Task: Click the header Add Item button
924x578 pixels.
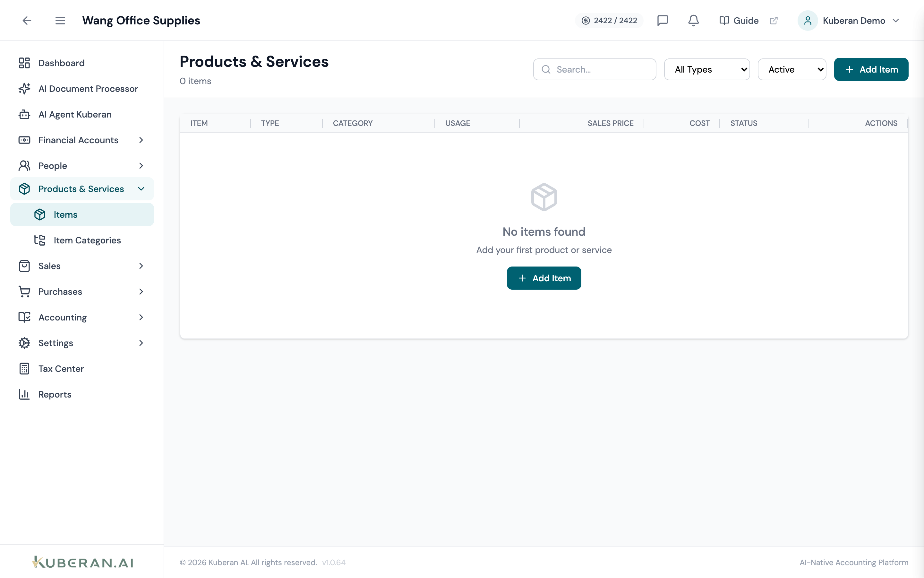Action: 871,69
